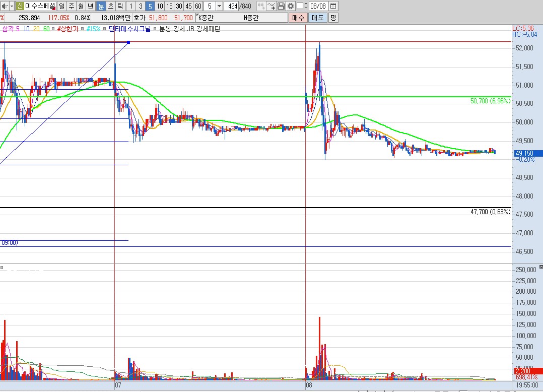Click the candlestick chart style icon
This screenshot has height=392, width=543.
click(x=261, y=6)
